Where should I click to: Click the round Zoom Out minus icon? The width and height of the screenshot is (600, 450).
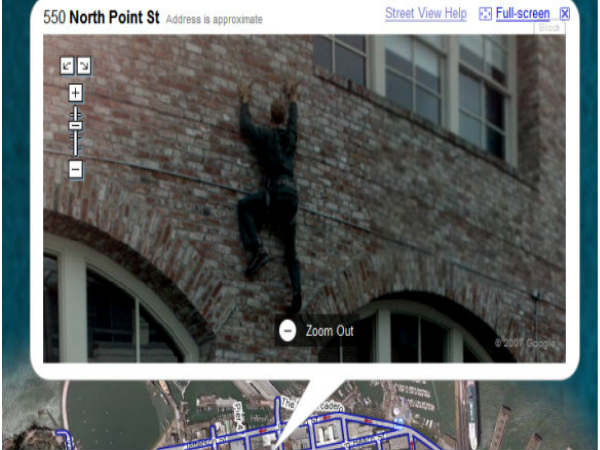tap(287, 331)
